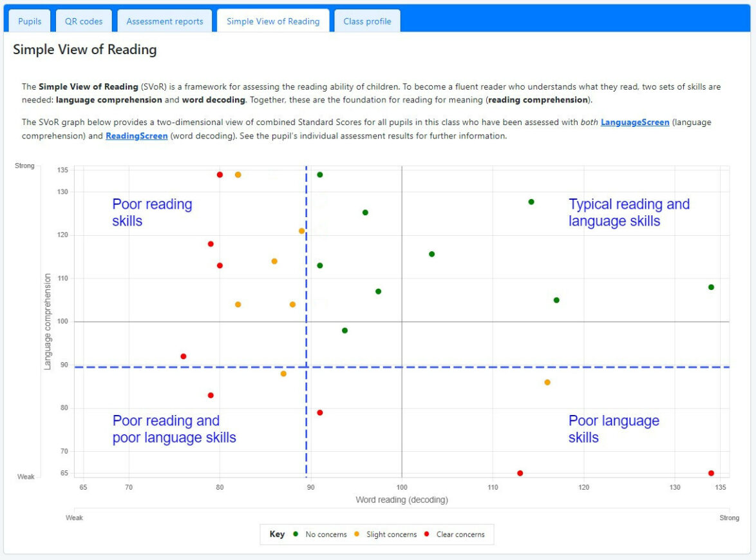Open the Class profile tab

coord(367,21)
